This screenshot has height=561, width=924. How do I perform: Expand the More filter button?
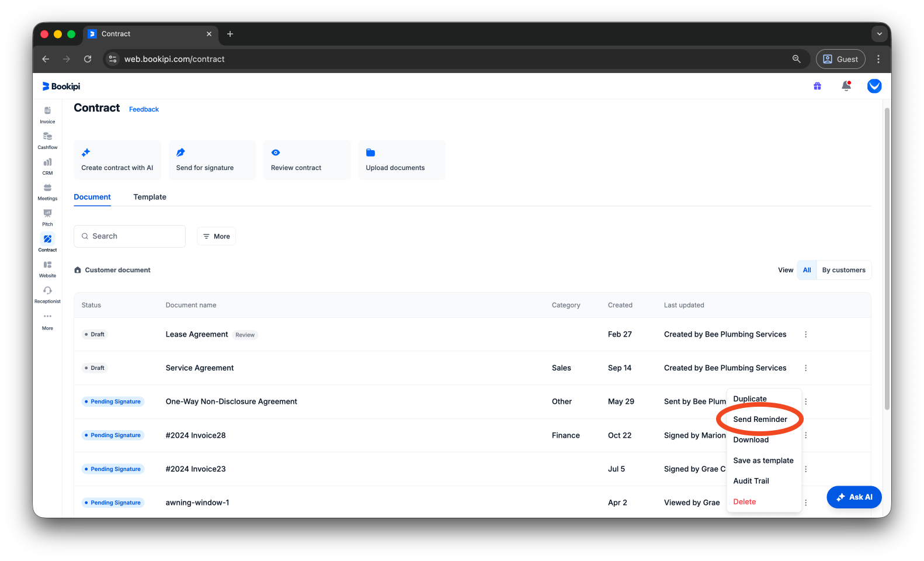[x=216, y=236]
